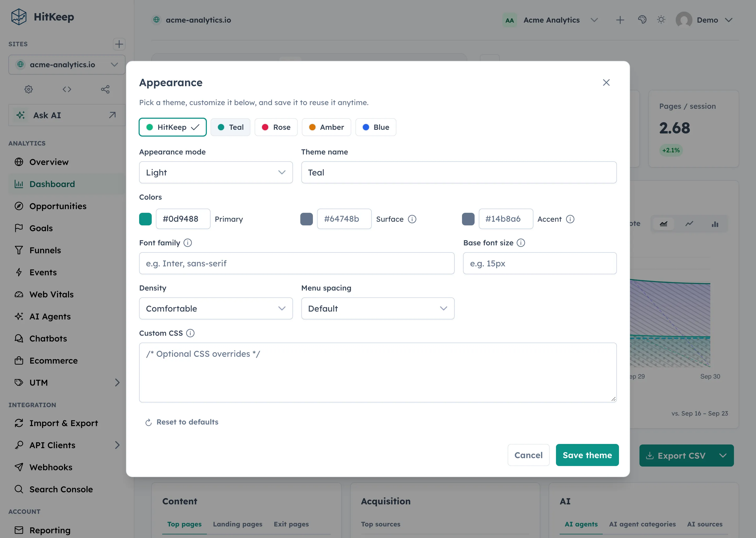This screenshot has width=756, height=538.
Task: Close the Appearance dialog
Action: 606,82
